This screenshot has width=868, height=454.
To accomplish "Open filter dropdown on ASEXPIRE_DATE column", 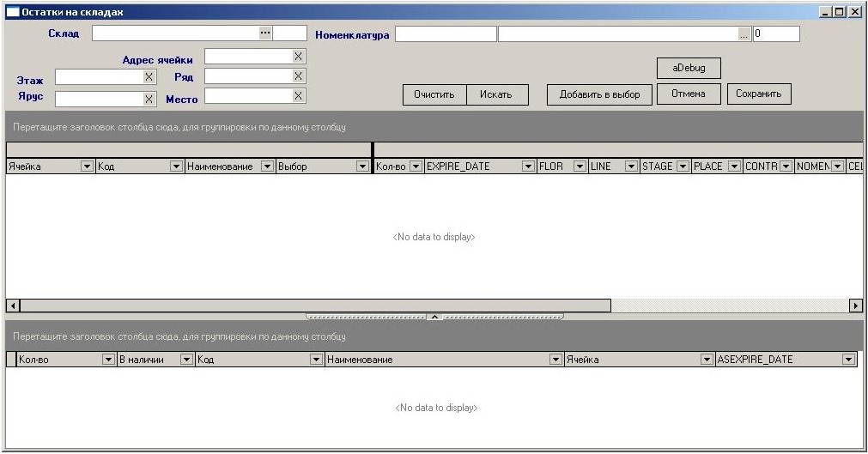I will pyautogui.click(x=848, y=360).
